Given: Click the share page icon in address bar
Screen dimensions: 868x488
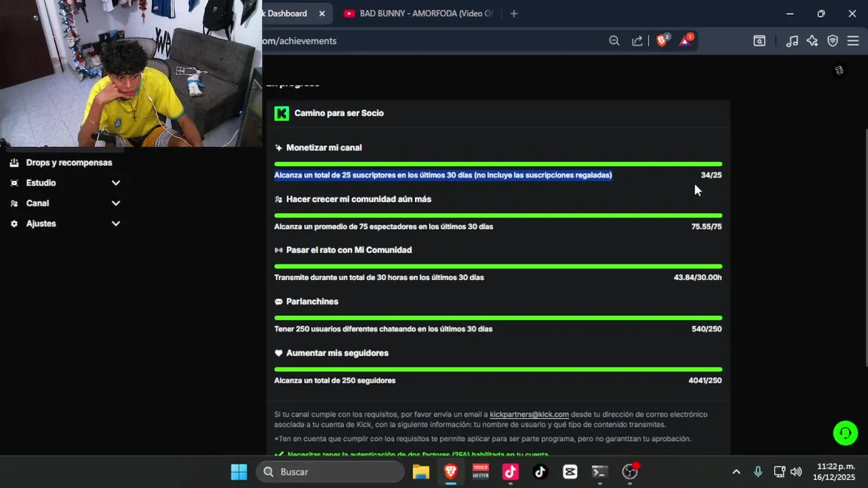Looking at the screenshot, I should click(637, 41).
